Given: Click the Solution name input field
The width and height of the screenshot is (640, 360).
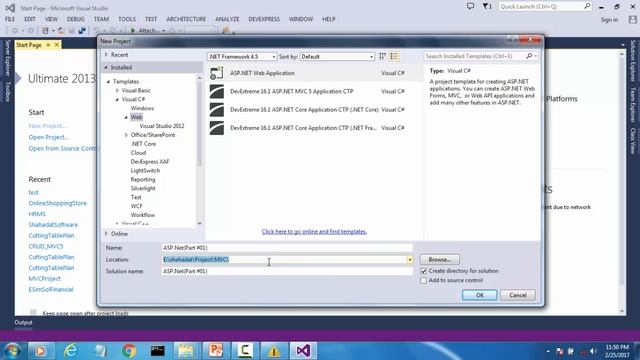Looking at the screenshot, I should point(287,271).
